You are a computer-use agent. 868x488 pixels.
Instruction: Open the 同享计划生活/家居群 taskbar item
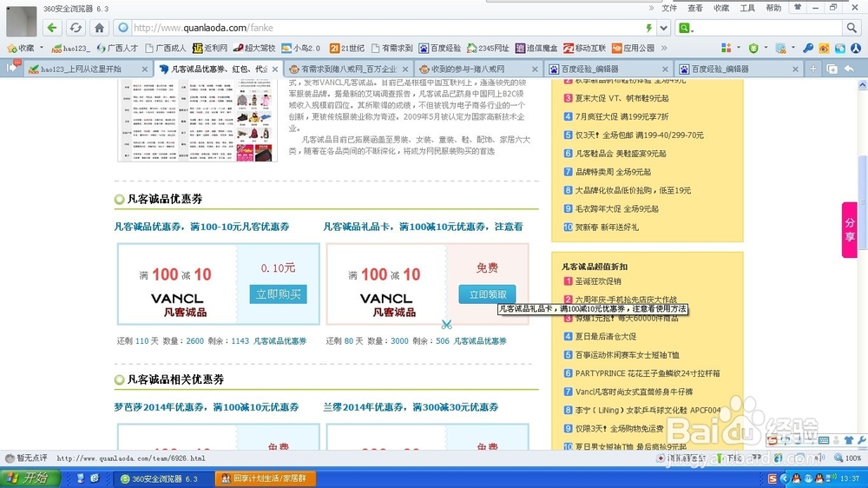coord(265,478)
